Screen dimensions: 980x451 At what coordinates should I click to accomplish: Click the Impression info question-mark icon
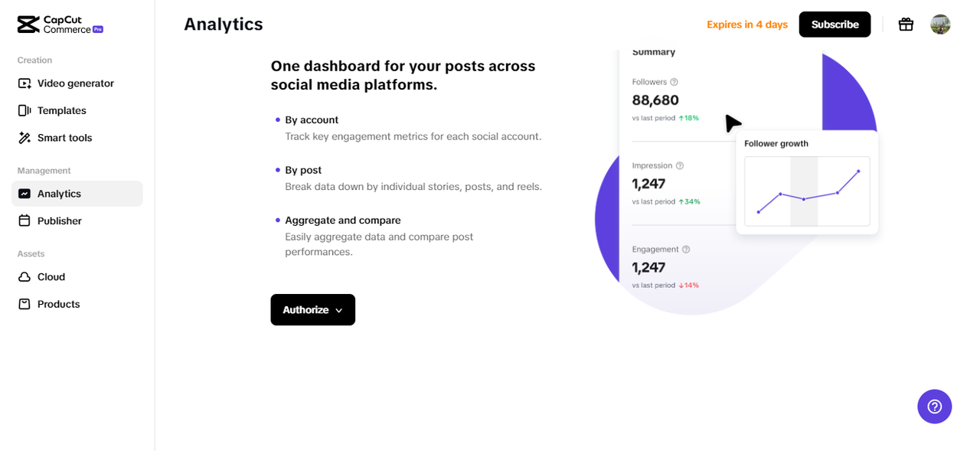click(x=680, y=165)
